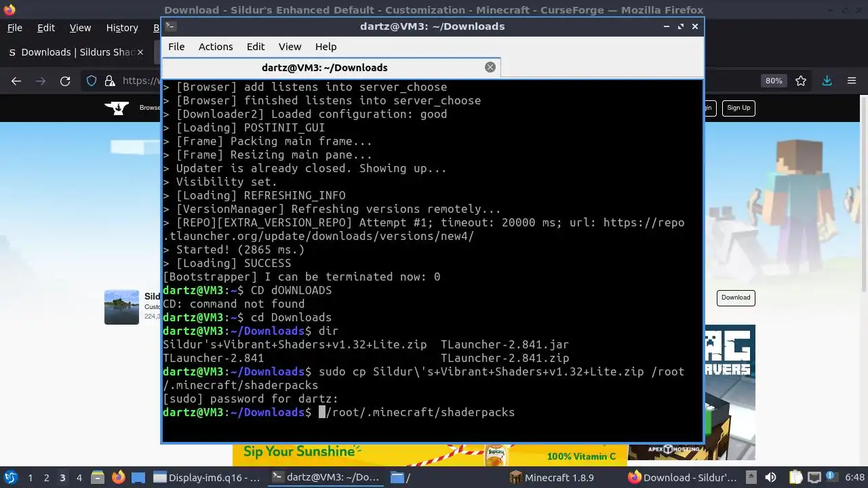Click the 6:48 clock in taskbar

point(854,478)
